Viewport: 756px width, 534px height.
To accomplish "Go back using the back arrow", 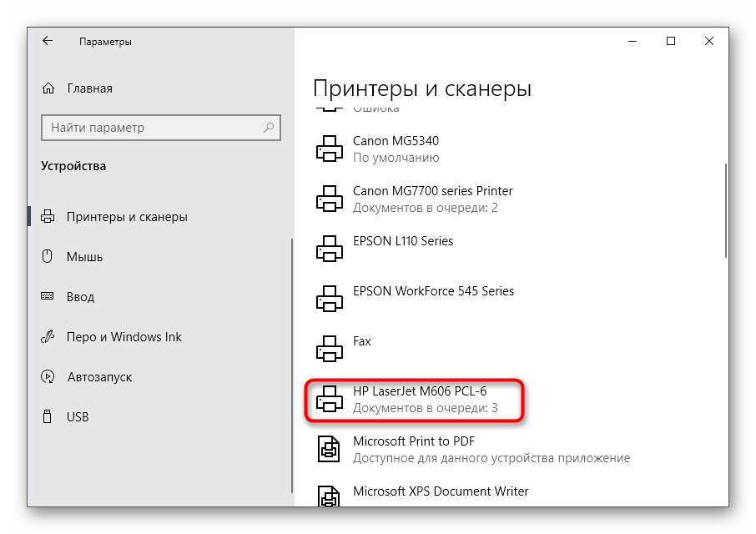I will pyautogui.click(x=48, y=41).
